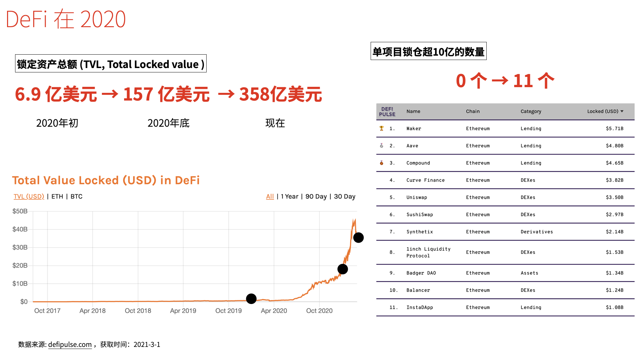Image resolution: width=644 pixels, height=362 pixels.
Task: Select the TVL (USD) chart tab
Action: click(x=29, y=196)
